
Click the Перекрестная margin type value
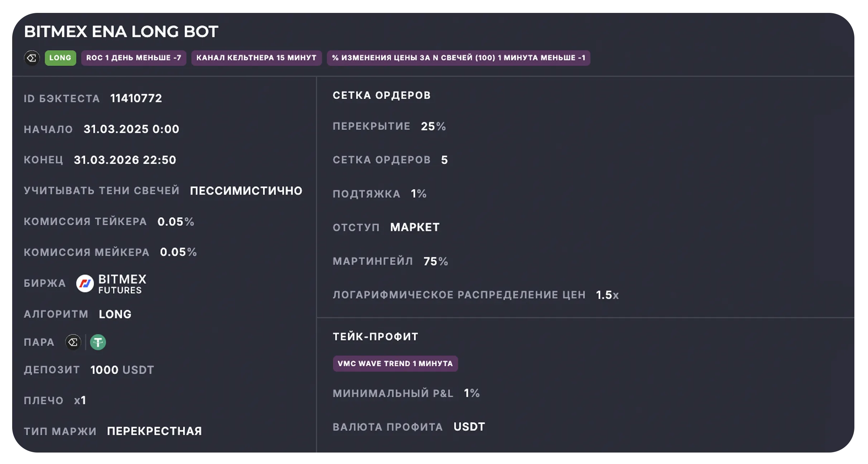154,431
